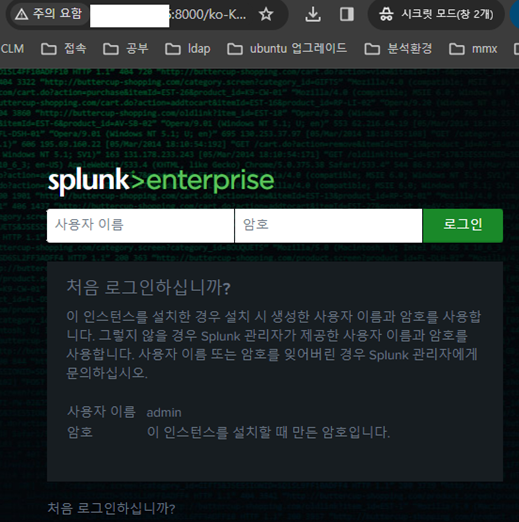Focus the 암호 password field

pos(328,225)
